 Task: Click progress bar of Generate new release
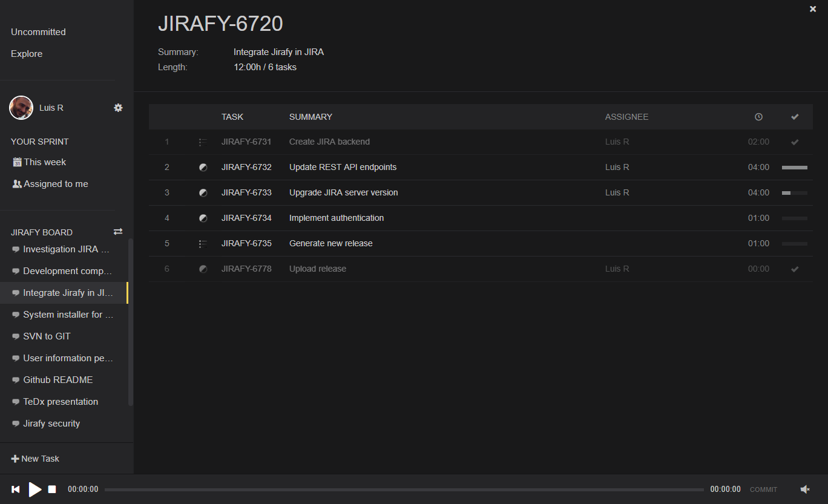tap(795, 244)
